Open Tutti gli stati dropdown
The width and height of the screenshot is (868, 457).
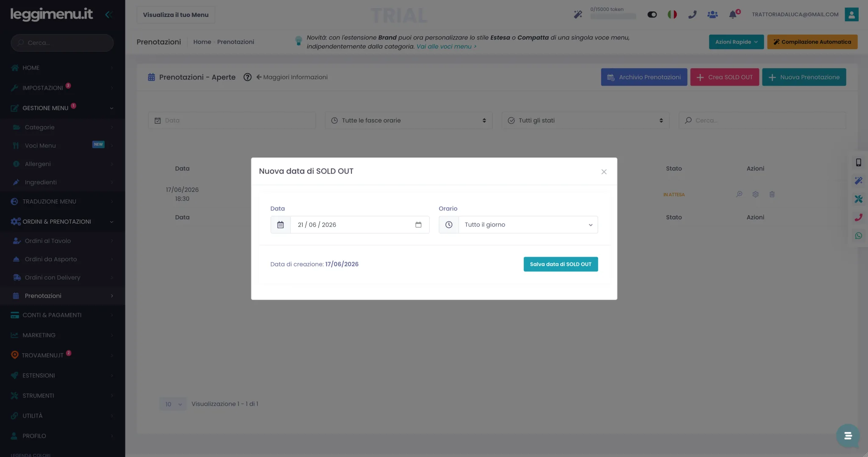click(585, 120)
